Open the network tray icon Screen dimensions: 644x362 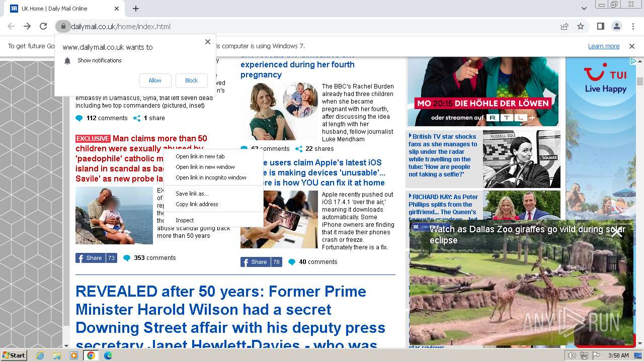(x=584, y=355)
